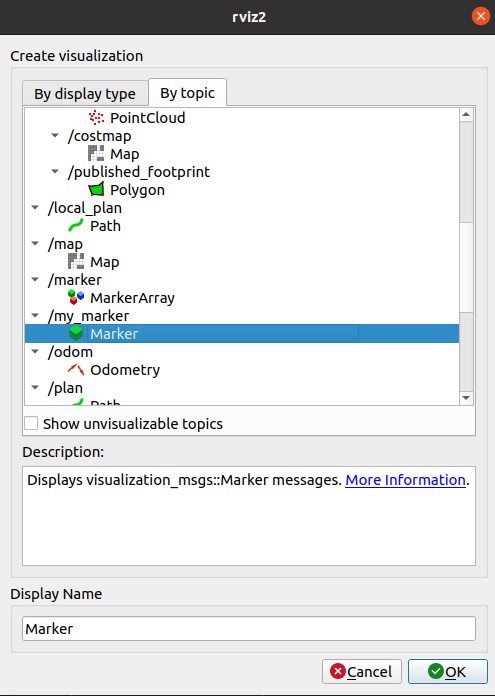The image size is (495, 696).
Task: Click the Map icon under /map
Action: [x=76, y=261]
